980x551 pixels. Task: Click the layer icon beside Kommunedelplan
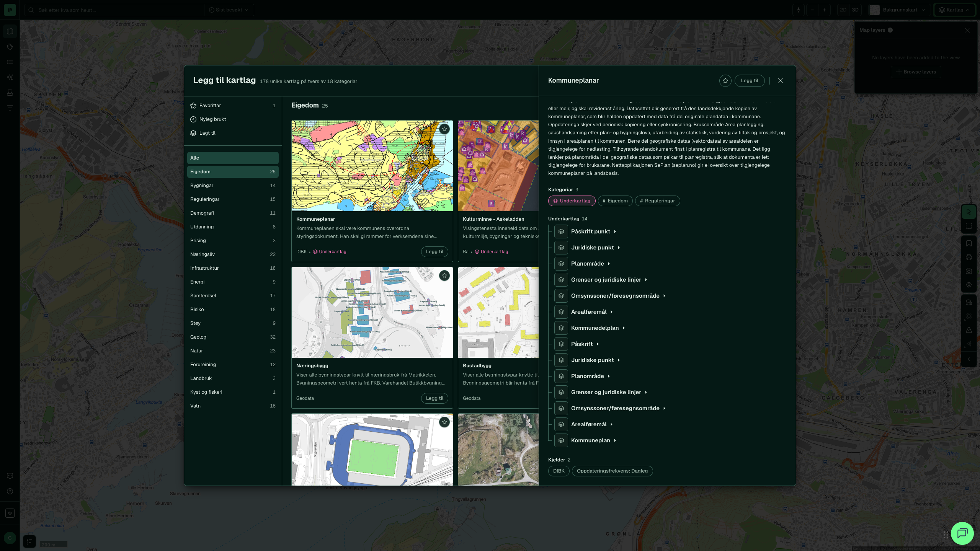click(561, 328)
